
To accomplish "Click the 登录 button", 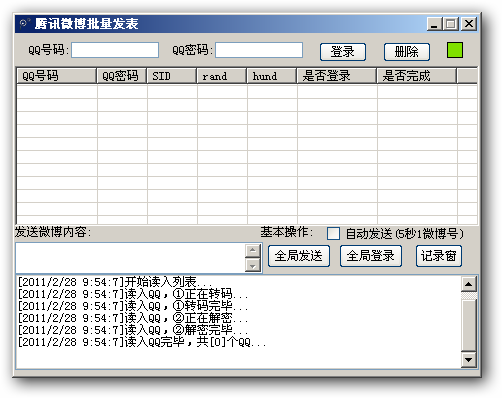I will pos(343,52).
